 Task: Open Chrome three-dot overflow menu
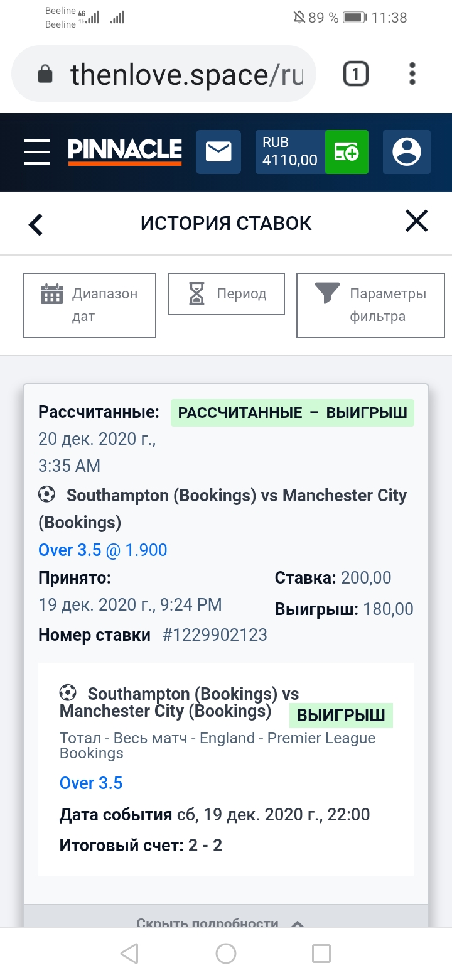point(412,74)
